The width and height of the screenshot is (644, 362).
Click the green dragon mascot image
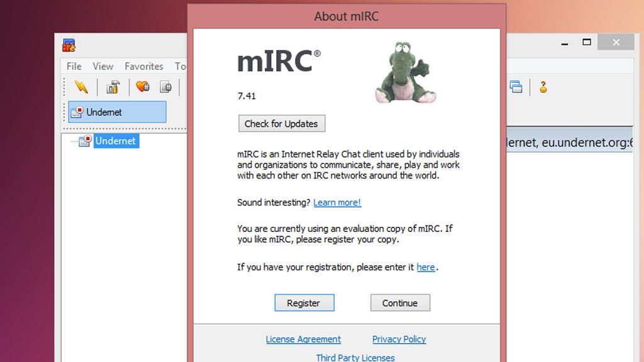click(x=404, y=73)
